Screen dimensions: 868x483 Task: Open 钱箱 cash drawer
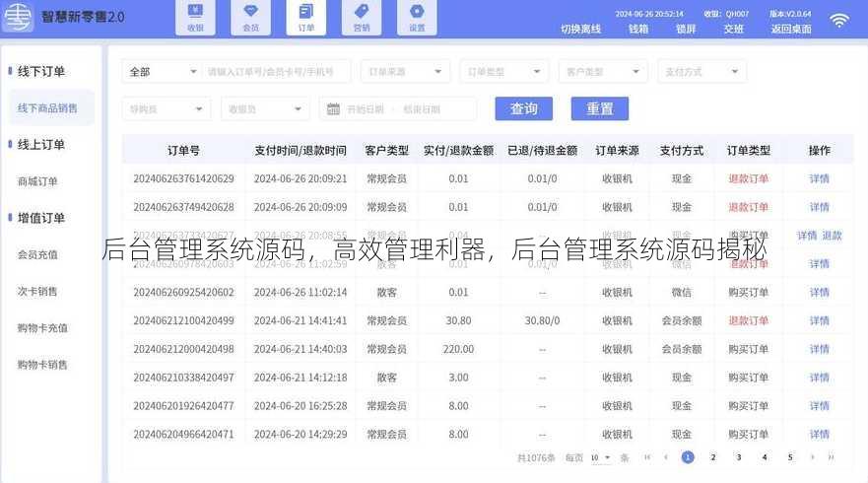pyautogui.click(x=638, y=29)
